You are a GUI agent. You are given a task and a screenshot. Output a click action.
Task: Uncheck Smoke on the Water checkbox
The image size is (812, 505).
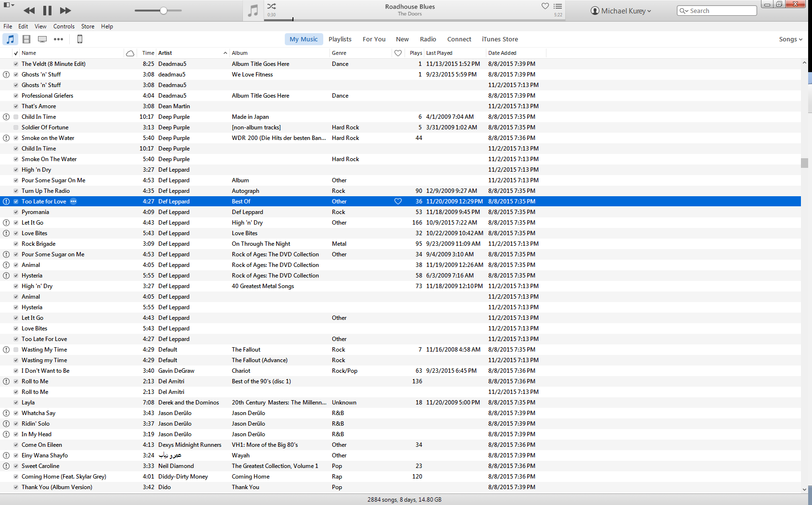pyautogui.click(x=16, y=138)
